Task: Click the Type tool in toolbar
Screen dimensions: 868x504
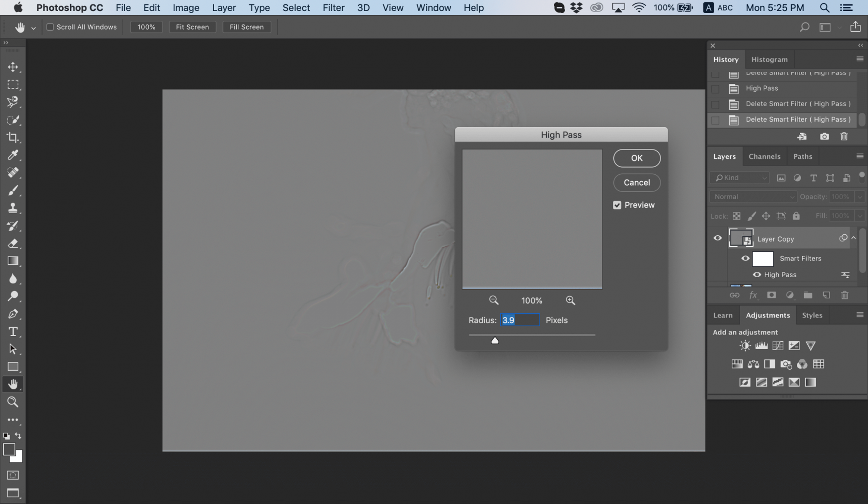Action: click(13, 331)
